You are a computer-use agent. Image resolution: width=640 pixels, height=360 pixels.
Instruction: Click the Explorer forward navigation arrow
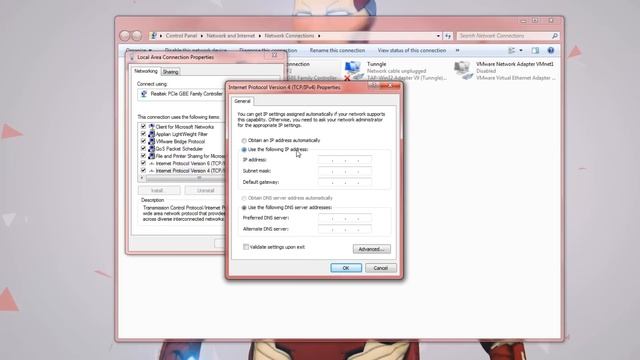click(137, 36)
